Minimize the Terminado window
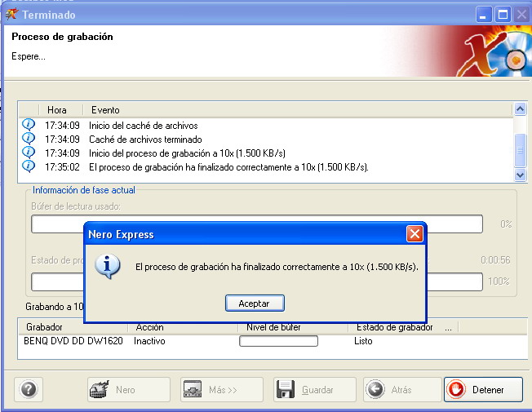Screen dimensions: 532x412 483,15
